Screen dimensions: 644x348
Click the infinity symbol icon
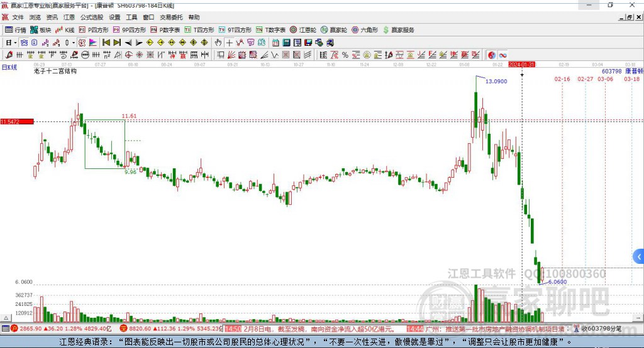tap(502, 55)
